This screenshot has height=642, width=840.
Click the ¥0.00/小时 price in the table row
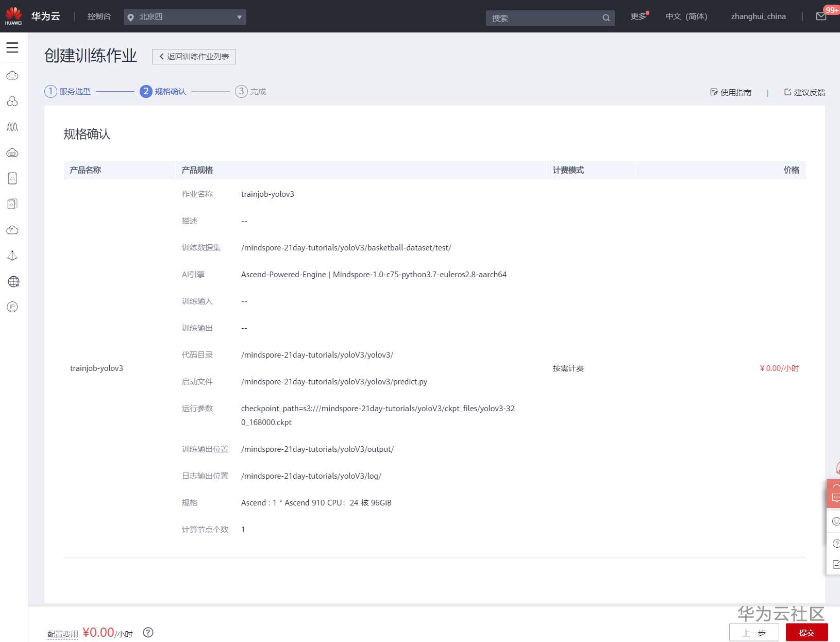click(779, 368)
